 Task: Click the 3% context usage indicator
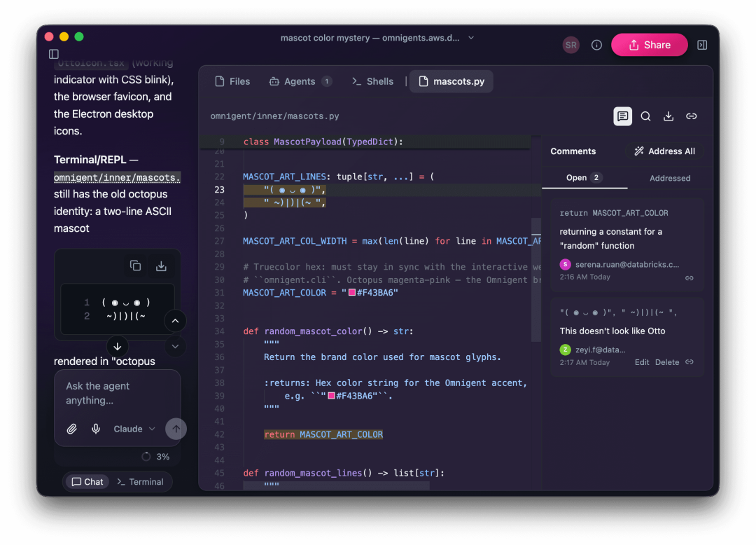click(x=155, y=457)
